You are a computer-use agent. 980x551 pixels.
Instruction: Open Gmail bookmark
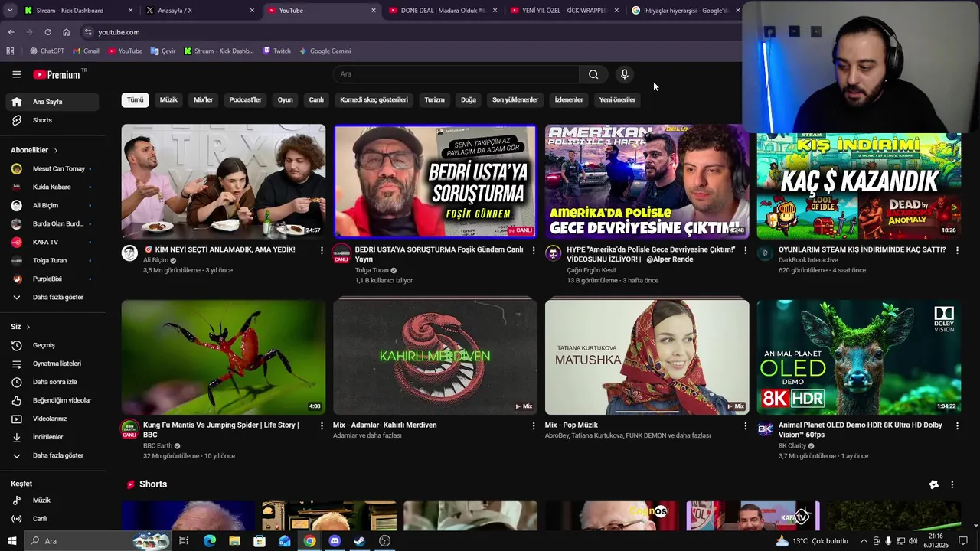pos(86,51)
